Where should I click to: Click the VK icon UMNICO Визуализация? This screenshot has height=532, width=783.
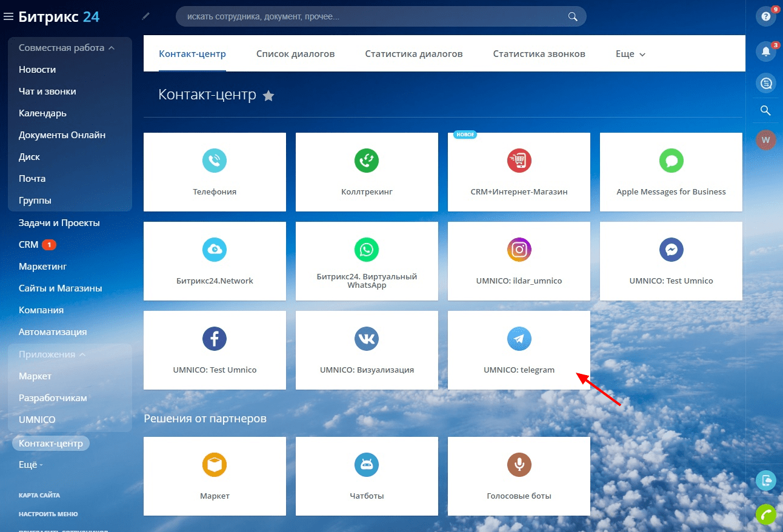tap(366, 339)
